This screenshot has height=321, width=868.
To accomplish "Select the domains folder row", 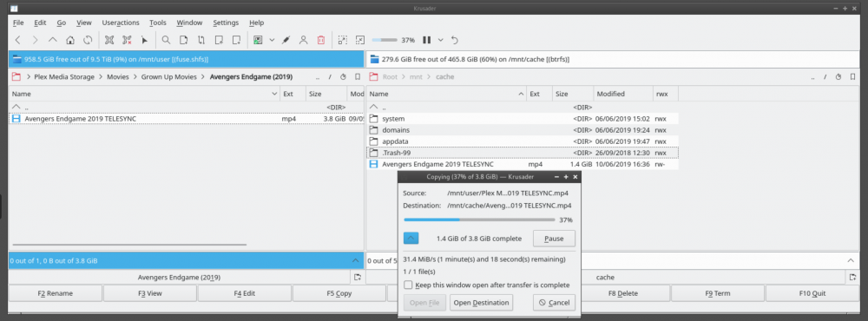I will 523,130.
